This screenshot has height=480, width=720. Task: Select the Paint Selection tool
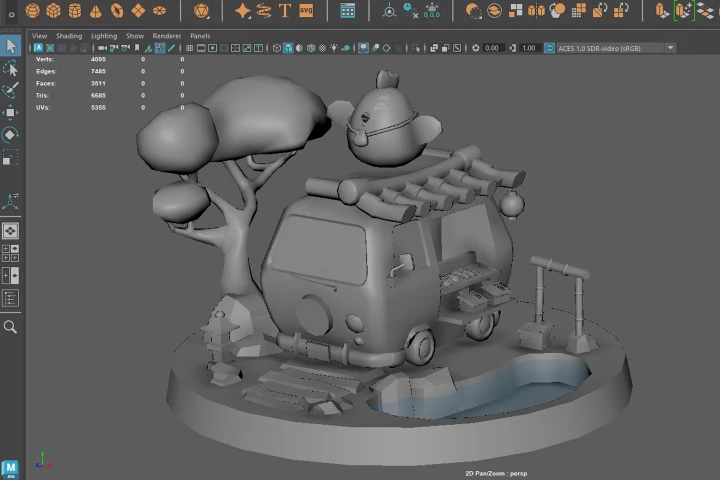10,90
